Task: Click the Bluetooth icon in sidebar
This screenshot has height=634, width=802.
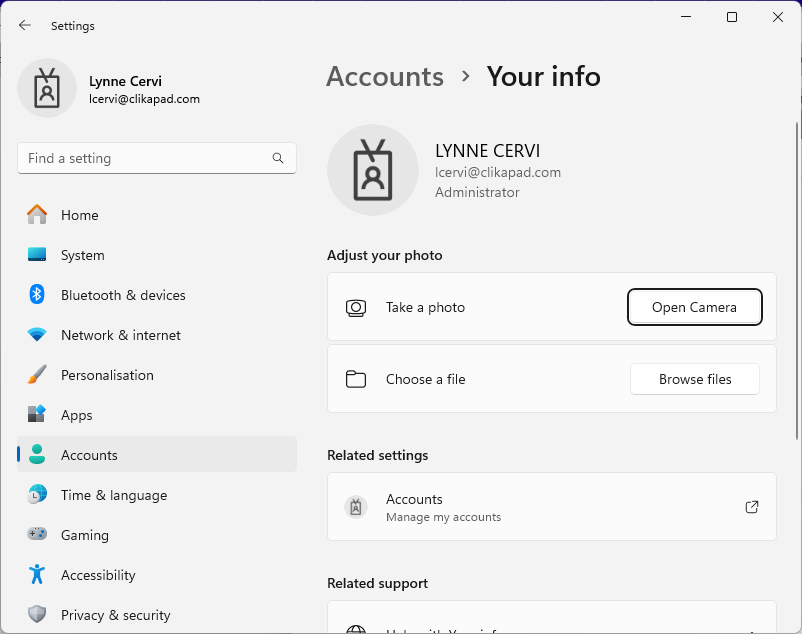Action: 37,295
